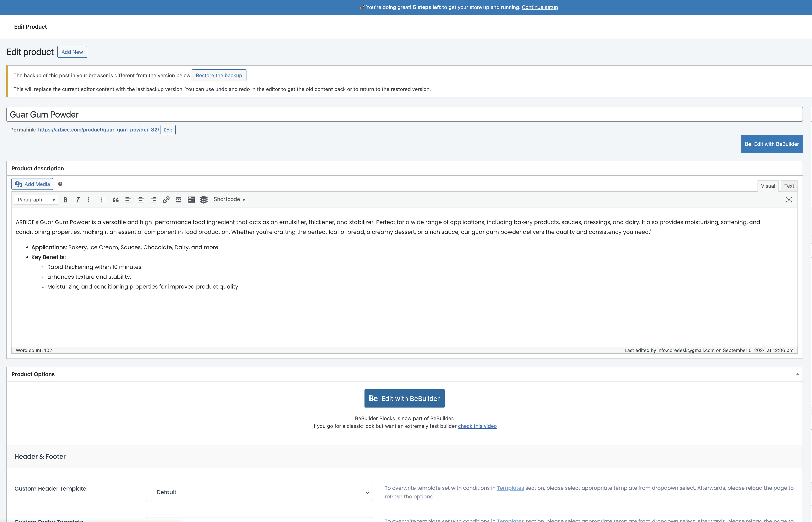This screenshot has height=522, width=812.
Task: Click top-right Edit with BeBuilder button
Action: tap(772, 144)
